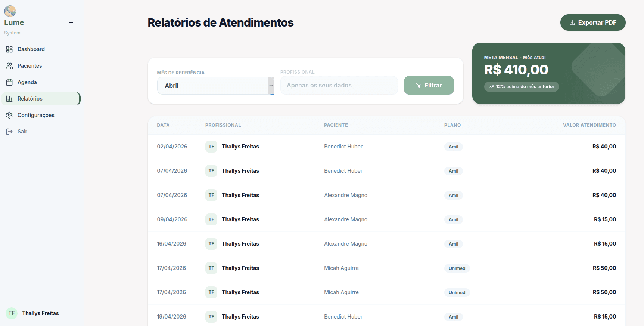Screen dimensions: 644x326
Task: Click TF avatar in 19/04/2026 row
Action: pos(211,317)
